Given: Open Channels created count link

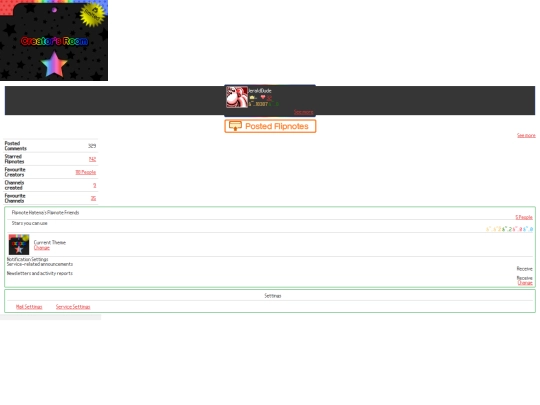Looking at the screenshot, I should pyautogui.click(x=94, y=185).
